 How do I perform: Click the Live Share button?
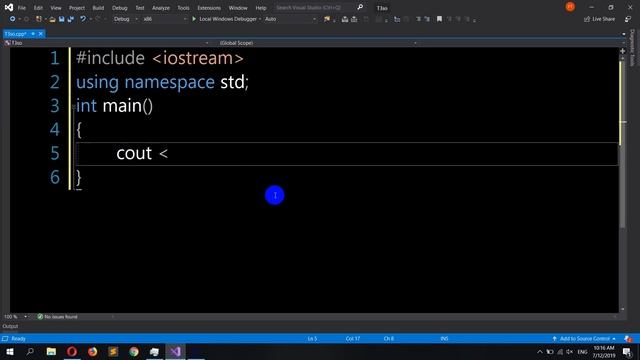click(600, 19)
